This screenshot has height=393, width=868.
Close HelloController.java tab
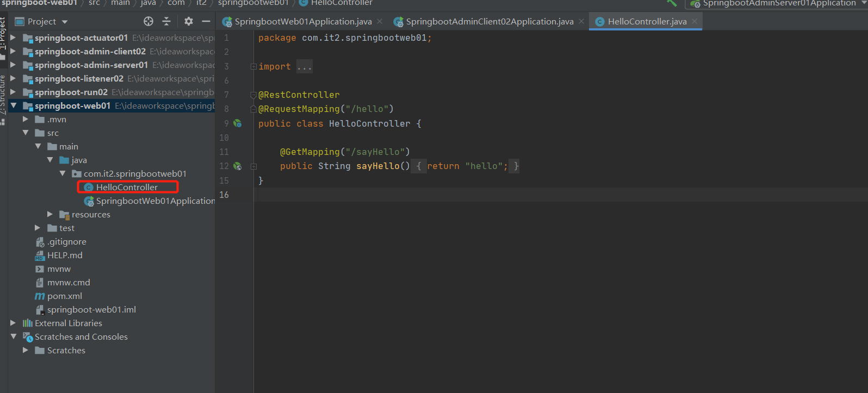695,21
